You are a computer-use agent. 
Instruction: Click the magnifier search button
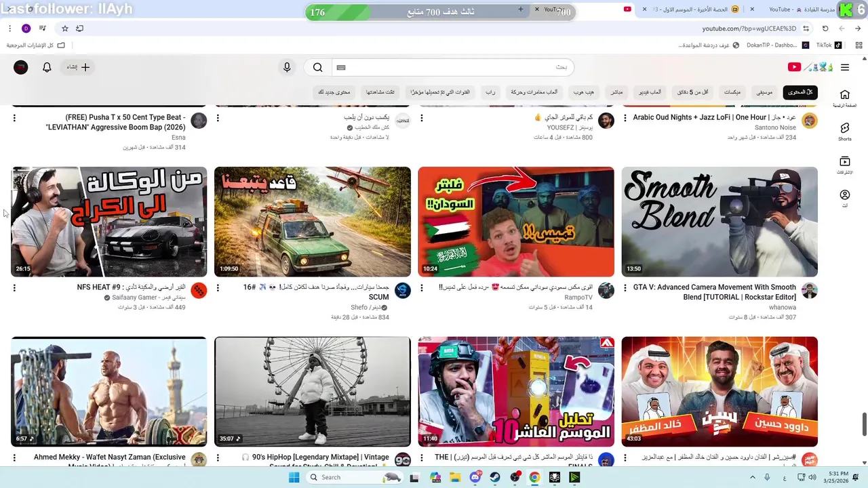pyautogui.click(x=317, y=67)
